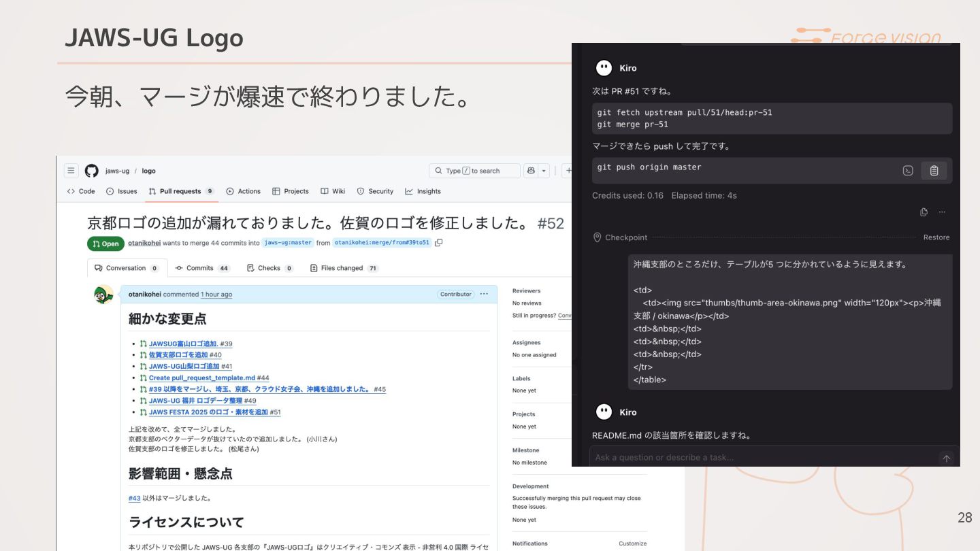The width and height of the screenshot is (980, 551).
Task: Click 'Still in progress?' text under Reviewers
Action: pos(534,316)
